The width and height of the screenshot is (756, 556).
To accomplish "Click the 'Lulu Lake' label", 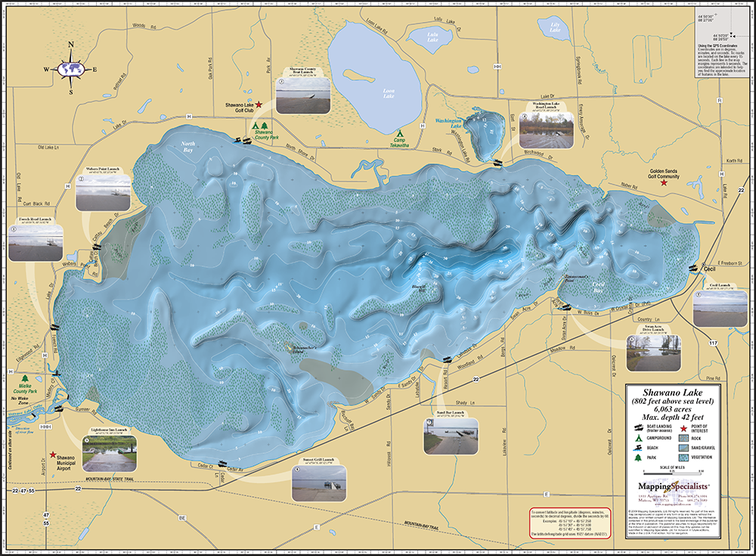I will pos(432,36).
